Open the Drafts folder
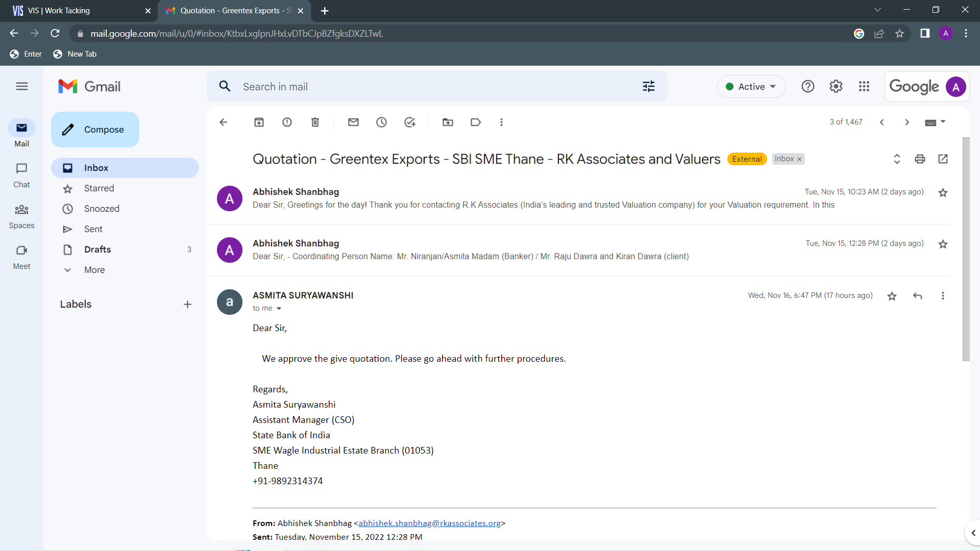The height and width of the screenshot is (551, 980). pos(97,249)
